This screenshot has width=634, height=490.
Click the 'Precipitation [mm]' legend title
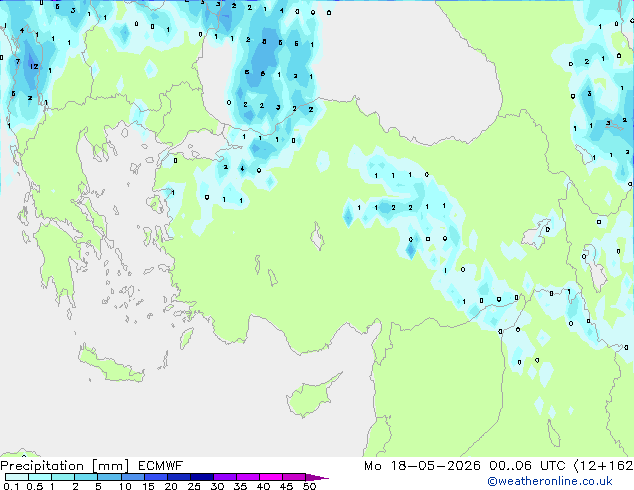(x=65, y=466)
